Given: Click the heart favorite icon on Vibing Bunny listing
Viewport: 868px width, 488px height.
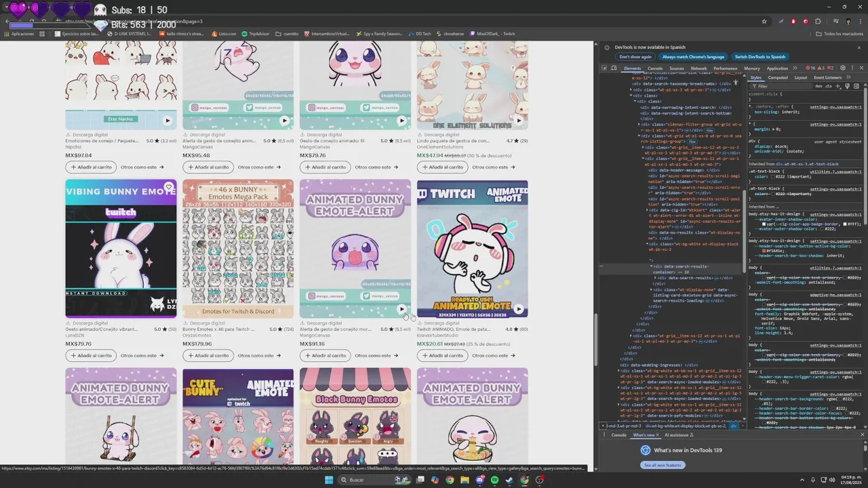Looking at the screenshot, I should 168,187.
